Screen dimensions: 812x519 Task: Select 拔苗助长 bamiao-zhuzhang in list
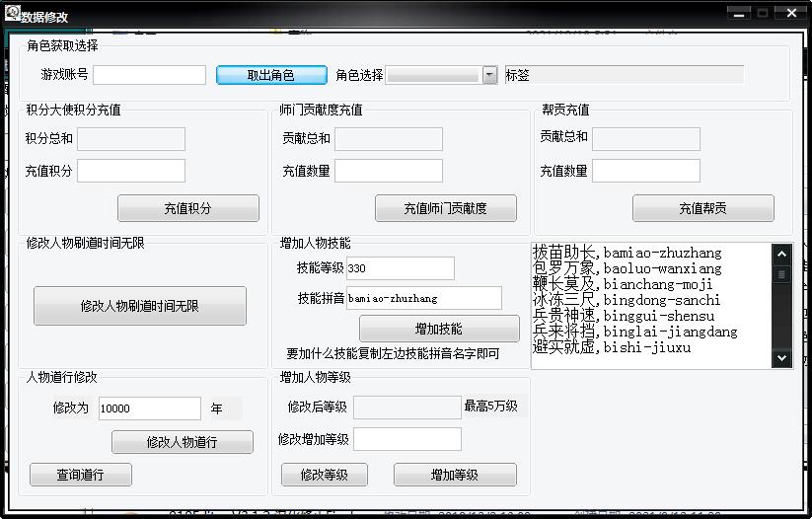point(627,253)
